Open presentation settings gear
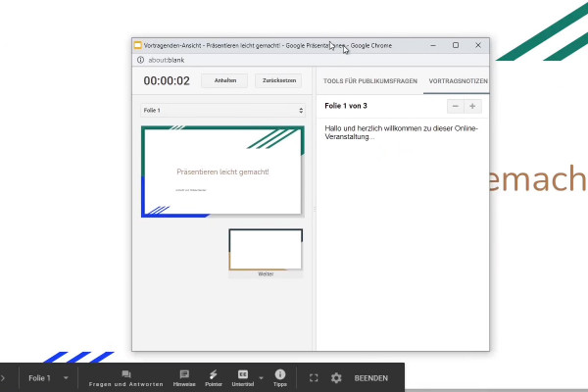 [336, 378]
